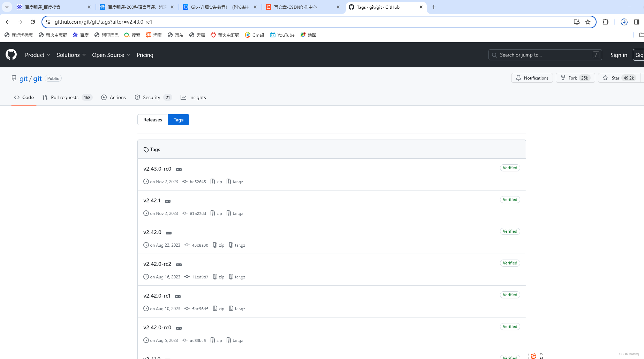This screenshot has width=644, height=359.
Task: Open the Solutions dropdown menu
Action: 71,55
